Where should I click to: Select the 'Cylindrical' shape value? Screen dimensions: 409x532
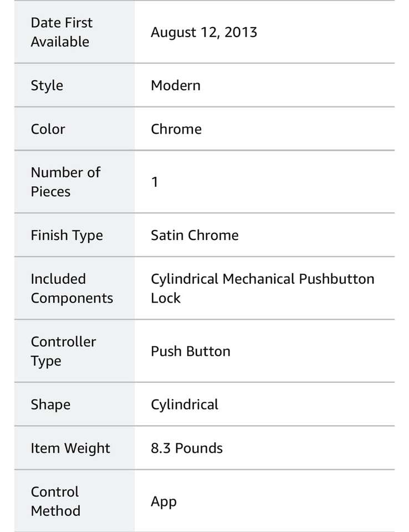[184, 405]
